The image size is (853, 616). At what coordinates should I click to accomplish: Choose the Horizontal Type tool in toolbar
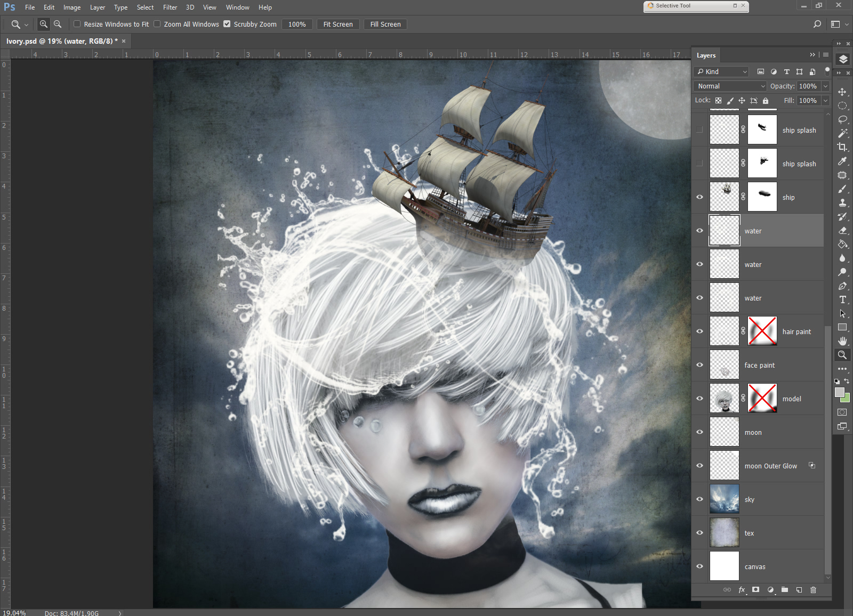pyautogui.click(x=842, y=299)
